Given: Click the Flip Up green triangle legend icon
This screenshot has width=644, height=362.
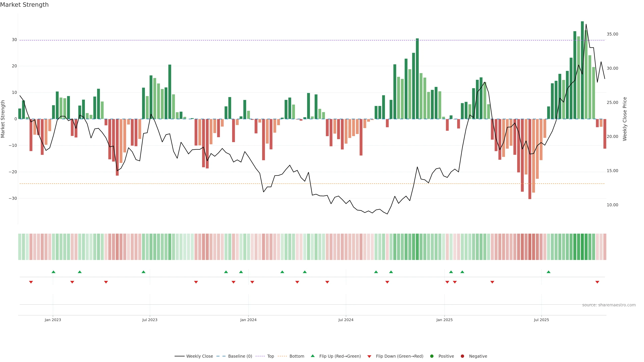Looking at the screenshot, I should (x=312, y=356).
